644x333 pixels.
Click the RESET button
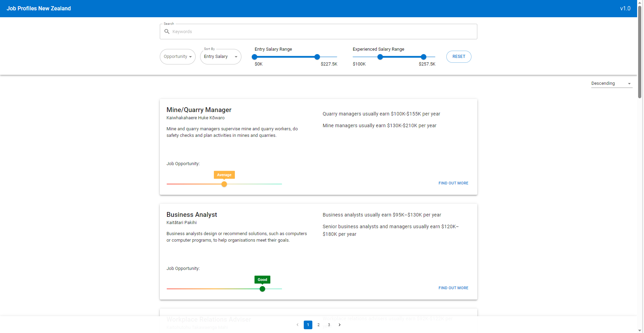point(458,57)
